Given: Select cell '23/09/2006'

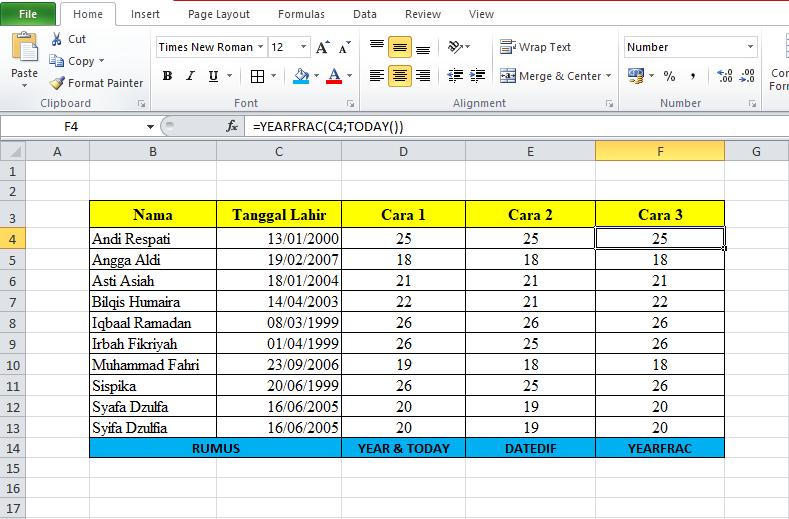Looking at the screenshot, I should [279, 364].
